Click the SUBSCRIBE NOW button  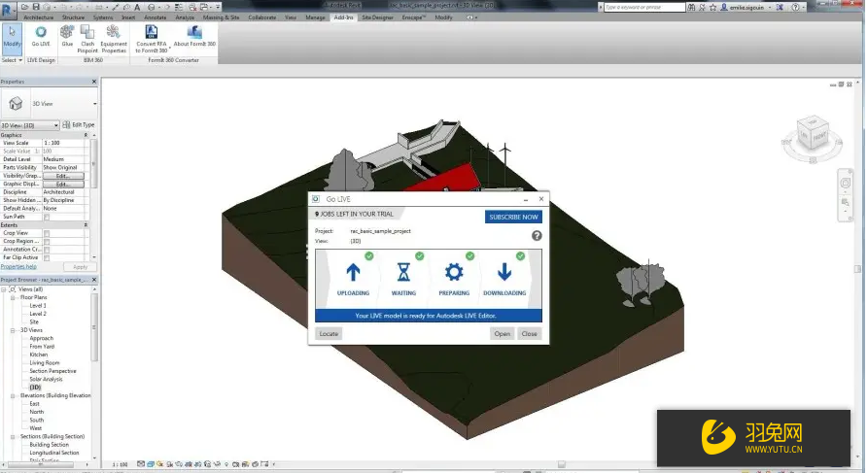tap(513, 217)
